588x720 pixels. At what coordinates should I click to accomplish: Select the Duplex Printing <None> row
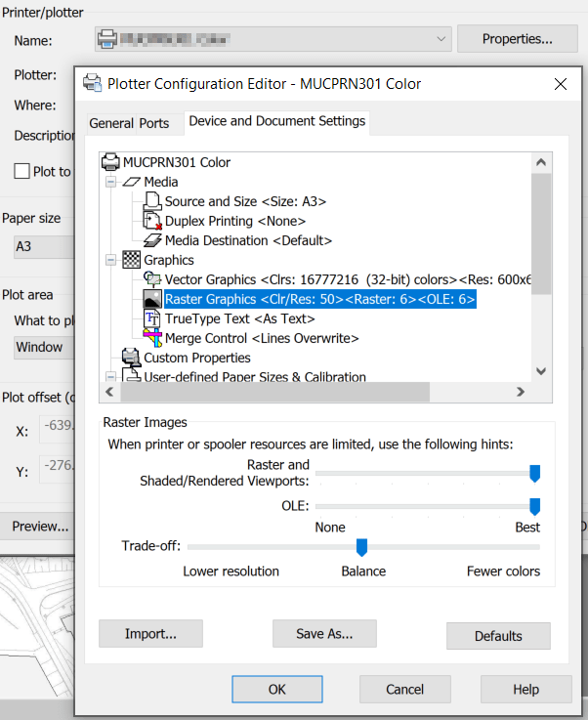pos(235,221)
